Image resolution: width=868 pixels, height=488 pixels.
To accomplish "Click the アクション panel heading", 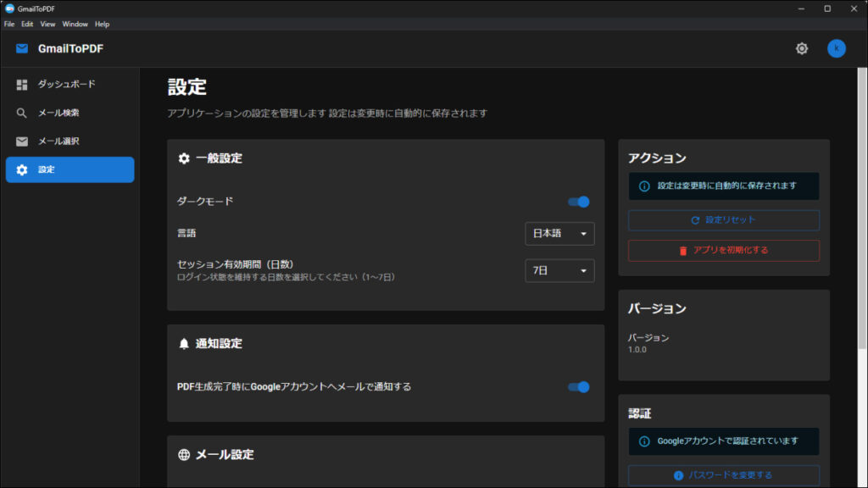I will (657, 158).
